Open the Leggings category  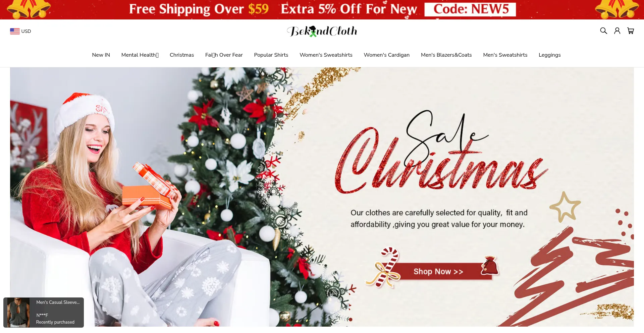point(550,55)
